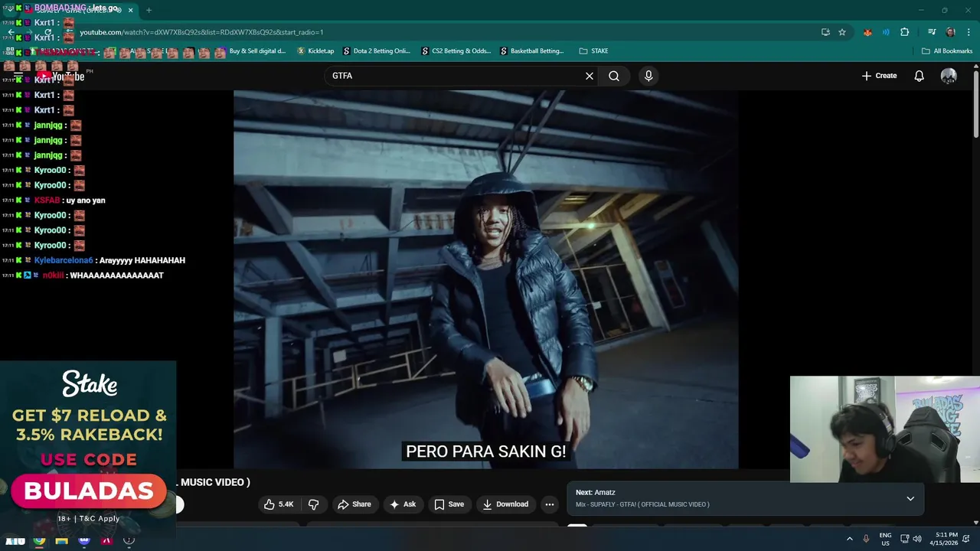Expand the STAKE bookmarks folder
The height and width of the screenshot is (551, 980).
[593, 51]
